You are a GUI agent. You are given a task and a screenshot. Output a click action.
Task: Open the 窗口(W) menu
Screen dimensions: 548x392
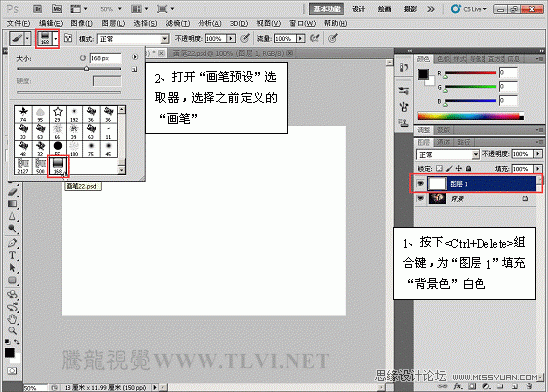pyautogui.click(x=303, y=23)
